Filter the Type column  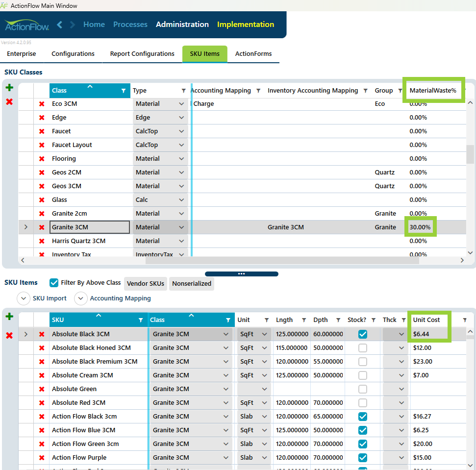tap(183, 91)
